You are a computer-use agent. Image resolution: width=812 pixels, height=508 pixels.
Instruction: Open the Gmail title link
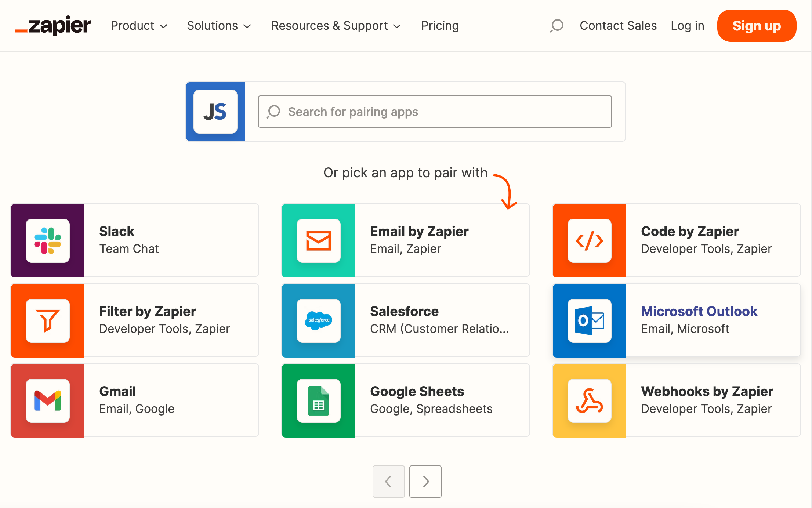pyautogui.click(x=117, y=391)
